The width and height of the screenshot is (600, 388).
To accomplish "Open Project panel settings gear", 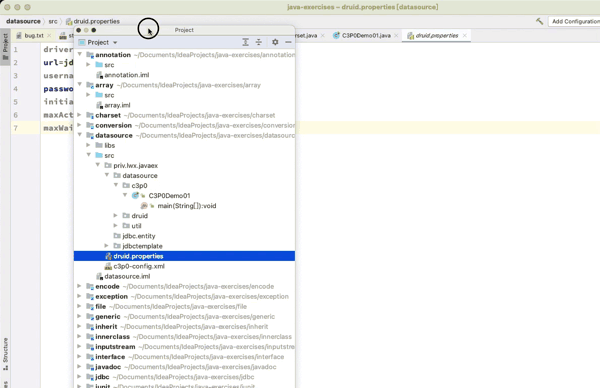I will click(x=275, y=42).
